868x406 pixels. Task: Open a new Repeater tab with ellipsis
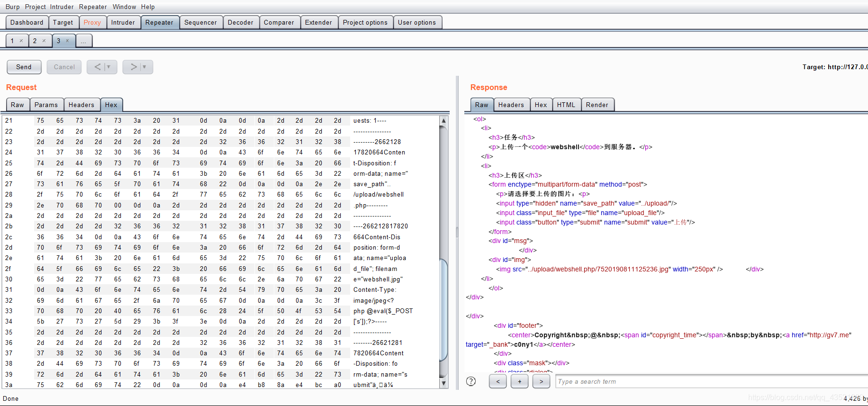click(84, 41)
